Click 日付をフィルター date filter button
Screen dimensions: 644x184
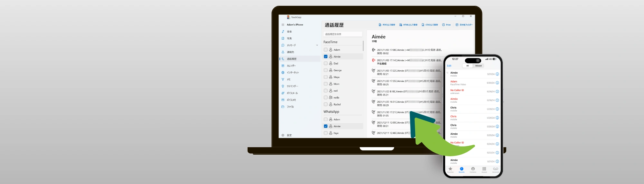click(464, 25)
